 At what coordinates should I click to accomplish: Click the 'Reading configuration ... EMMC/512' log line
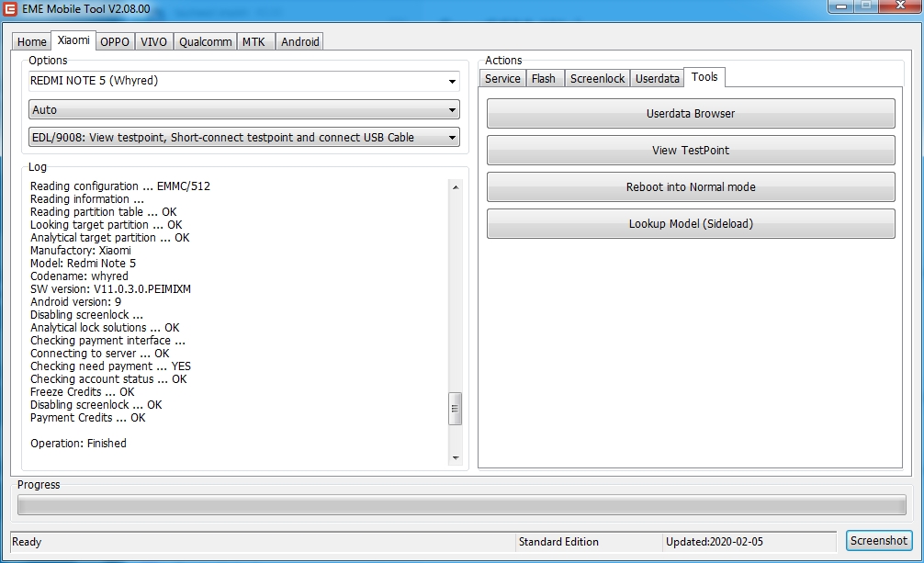(120, 186)
